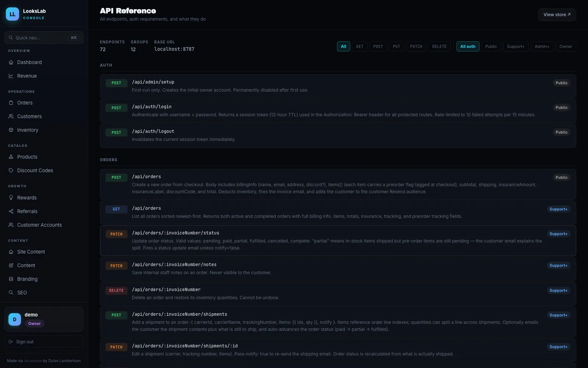Show only Public auth endpoints
The image size is (588, 368).
coord(491,46)
